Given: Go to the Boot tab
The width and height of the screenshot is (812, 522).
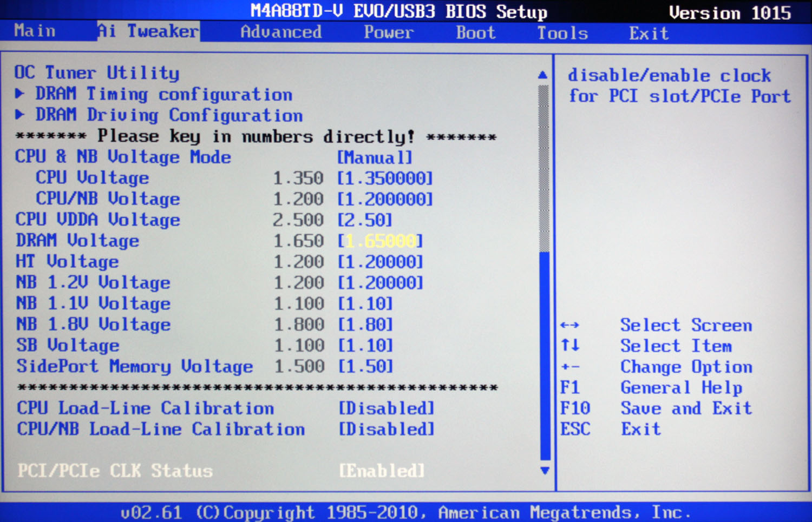Looking at the screenshot, I should (475, 33).
